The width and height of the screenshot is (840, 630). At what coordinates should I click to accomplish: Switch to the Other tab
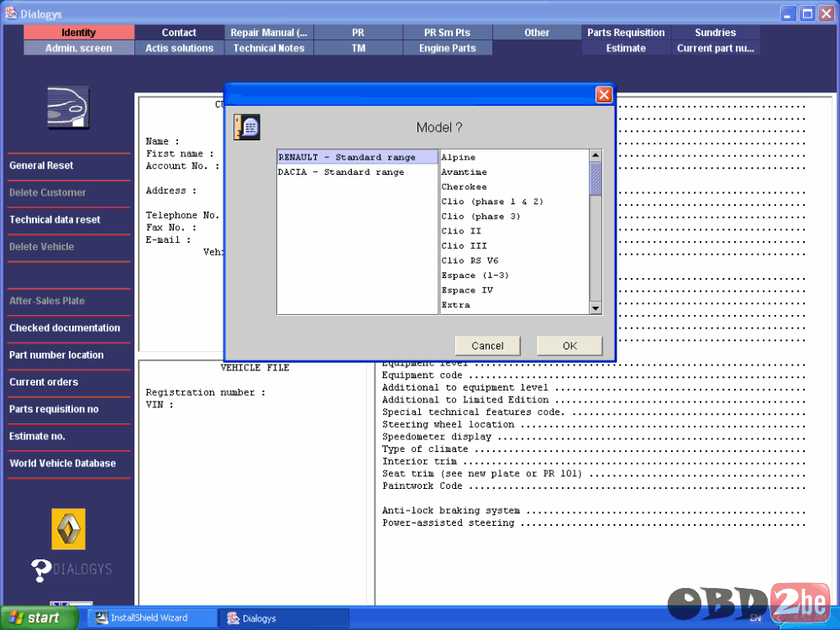tap(537, 33)
